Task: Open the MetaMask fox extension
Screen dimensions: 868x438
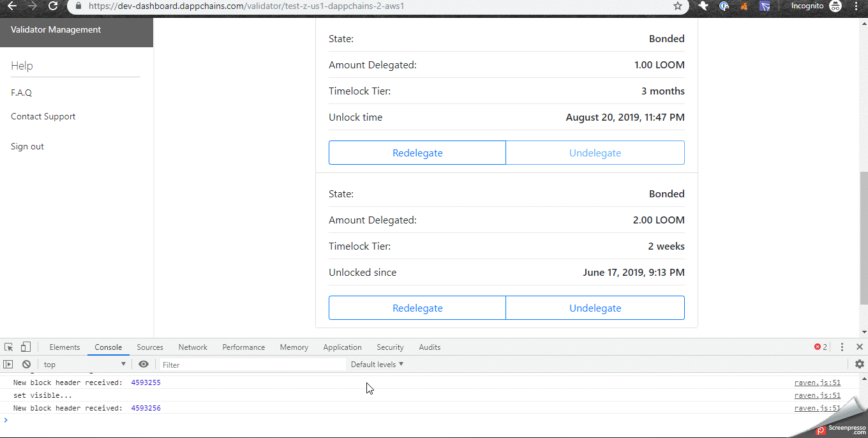Action: [x=743, y=6]
